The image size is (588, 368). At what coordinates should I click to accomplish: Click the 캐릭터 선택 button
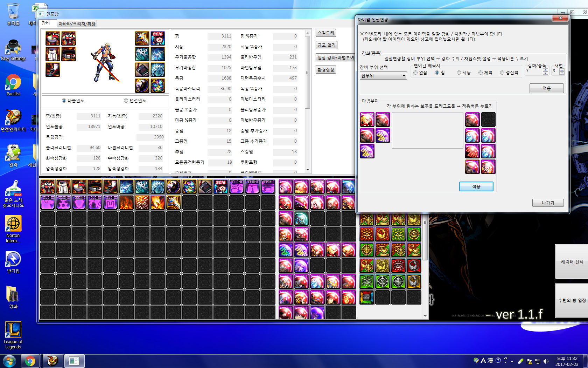coord(572,262)
